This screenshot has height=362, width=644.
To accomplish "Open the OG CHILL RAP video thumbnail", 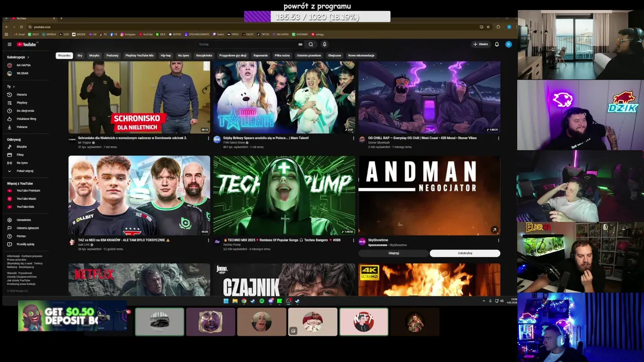I will tap(429, 97).
